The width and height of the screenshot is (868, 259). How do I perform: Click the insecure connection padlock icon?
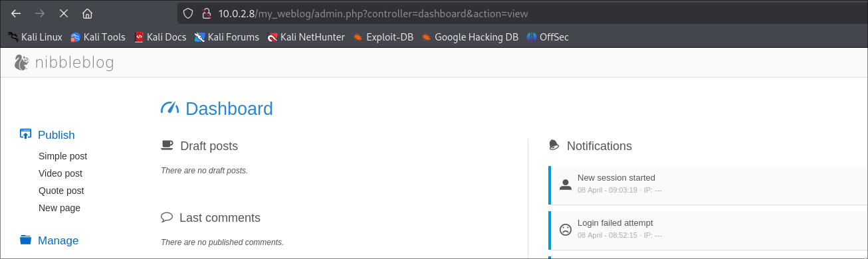coord(206,13)
